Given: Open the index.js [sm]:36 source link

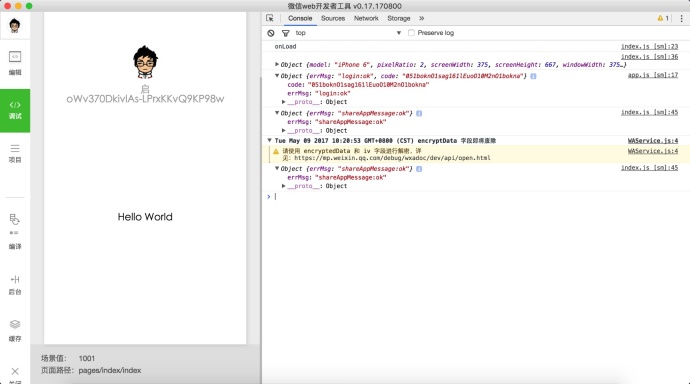Looking at the screenshot, I should [x=650, y=56].
